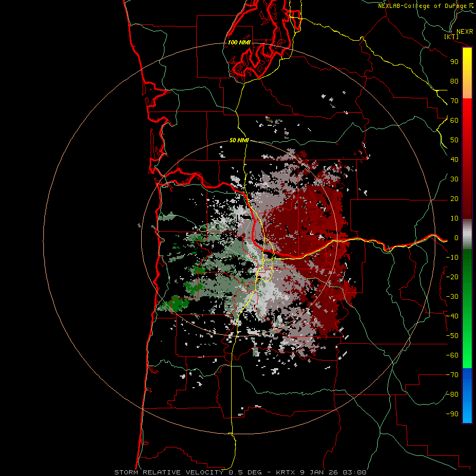This screenshot has width=476, height=476.
Task: Select the positive 70 value on velocity scale
Action: (x=454, y=101)
